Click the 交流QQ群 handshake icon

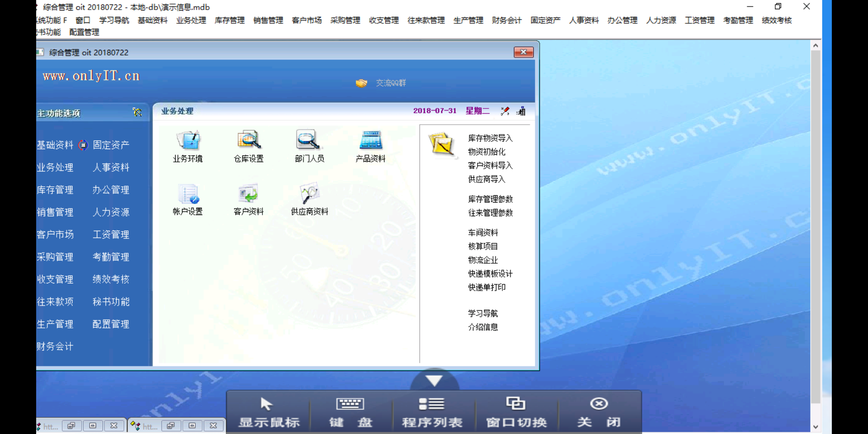361,83
